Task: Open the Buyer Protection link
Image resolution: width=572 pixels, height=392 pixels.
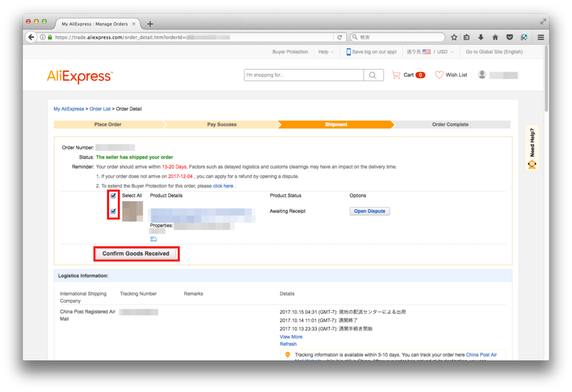Action: (x=290, y=52)
